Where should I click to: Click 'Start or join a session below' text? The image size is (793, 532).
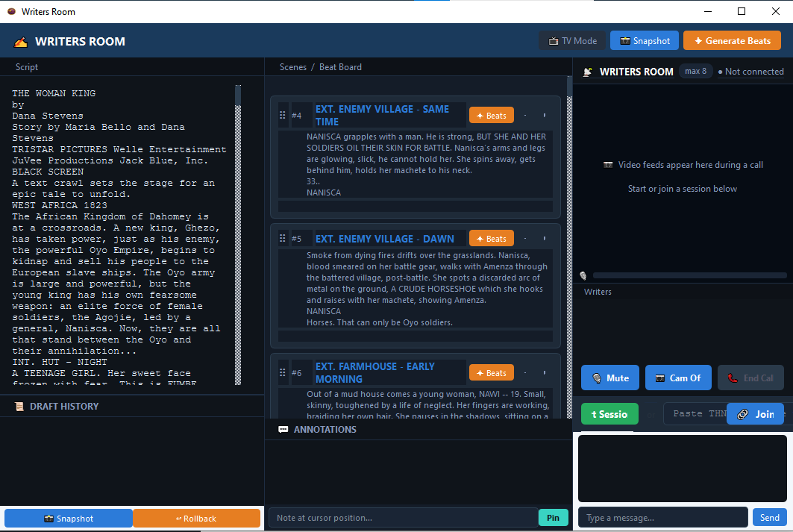[683, 189]
